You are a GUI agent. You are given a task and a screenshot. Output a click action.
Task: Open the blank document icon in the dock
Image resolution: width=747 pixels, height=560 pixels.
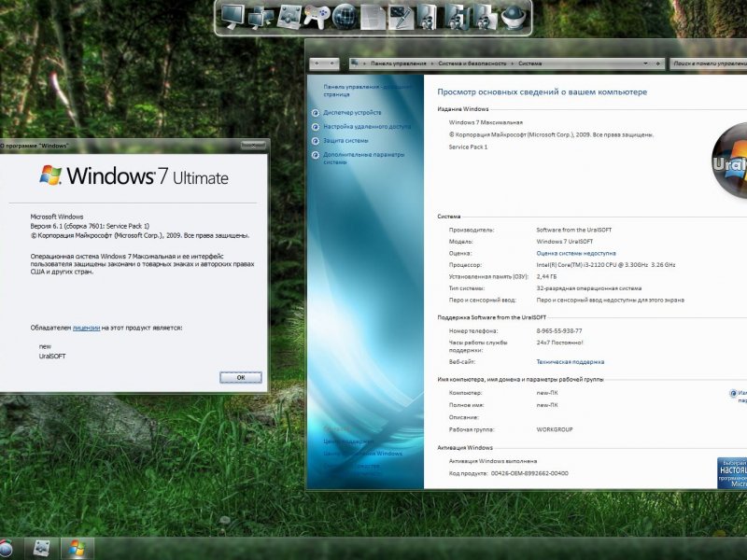tap(373, 18)
